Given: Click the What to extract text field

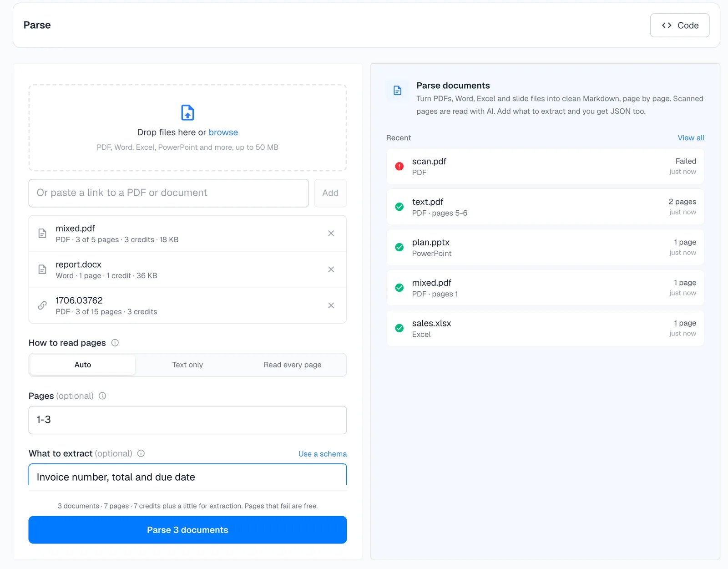Looking at the screenshot, I should pos(187,476).
